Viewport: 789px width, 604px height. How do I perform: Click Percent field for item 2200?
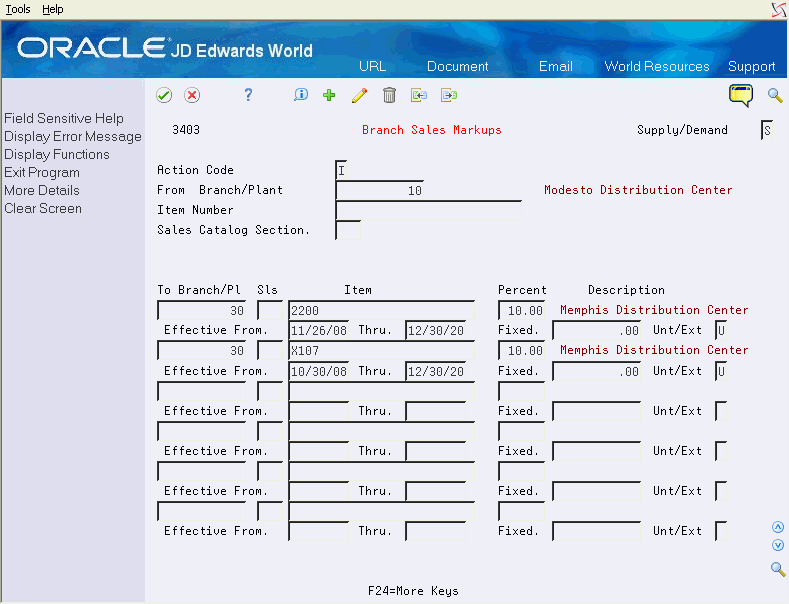click(521, 310)
